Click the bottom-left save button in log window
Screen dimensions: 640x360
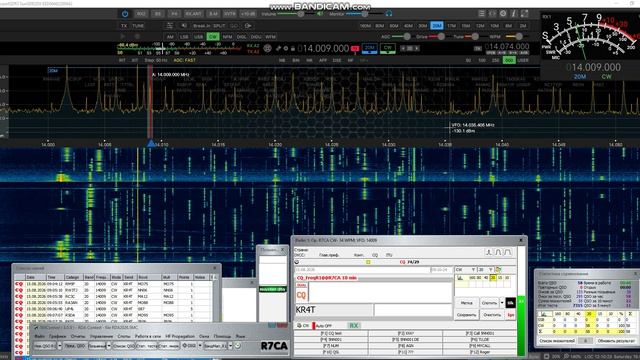[467, 315]
